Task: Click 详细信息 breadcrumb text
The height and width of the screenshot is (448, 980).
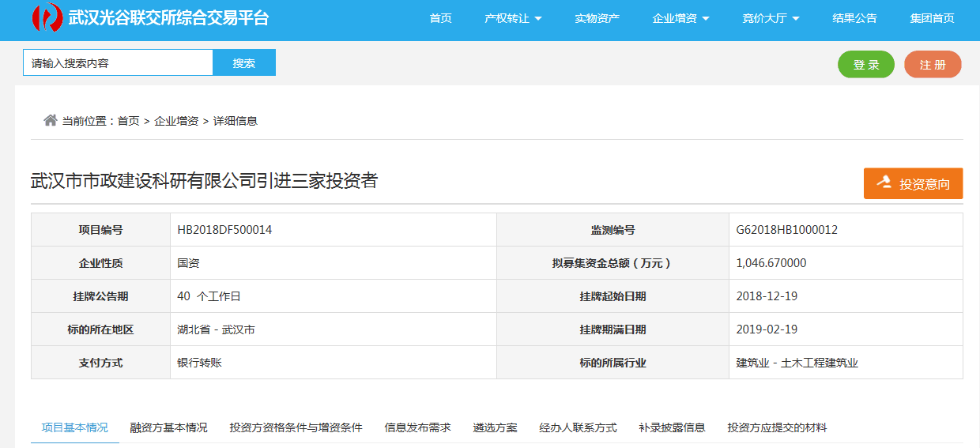Action: pos(236,121)
